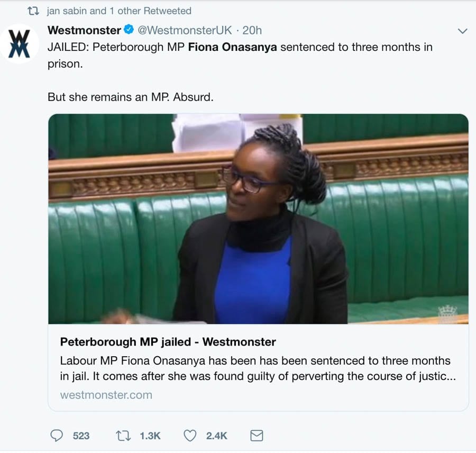Share tweet via direct message envelope icon
The height and width of the screenshot is (453, 476).
[x=257, y=436]
